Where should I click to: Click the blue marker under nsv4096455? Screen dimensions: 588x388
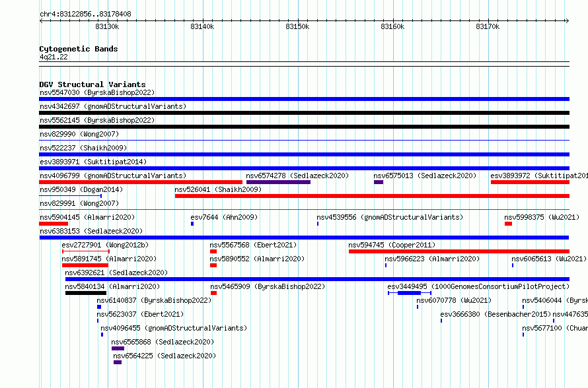point(102,335)
